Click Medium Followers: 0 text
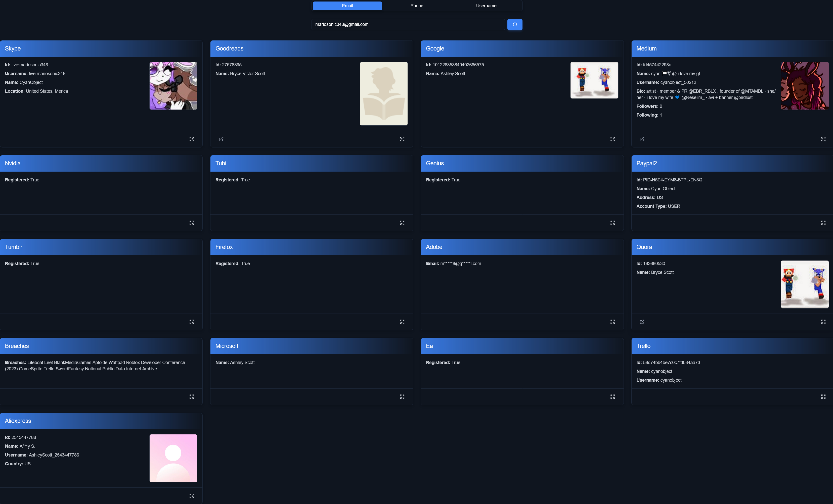 click(649, 107)
